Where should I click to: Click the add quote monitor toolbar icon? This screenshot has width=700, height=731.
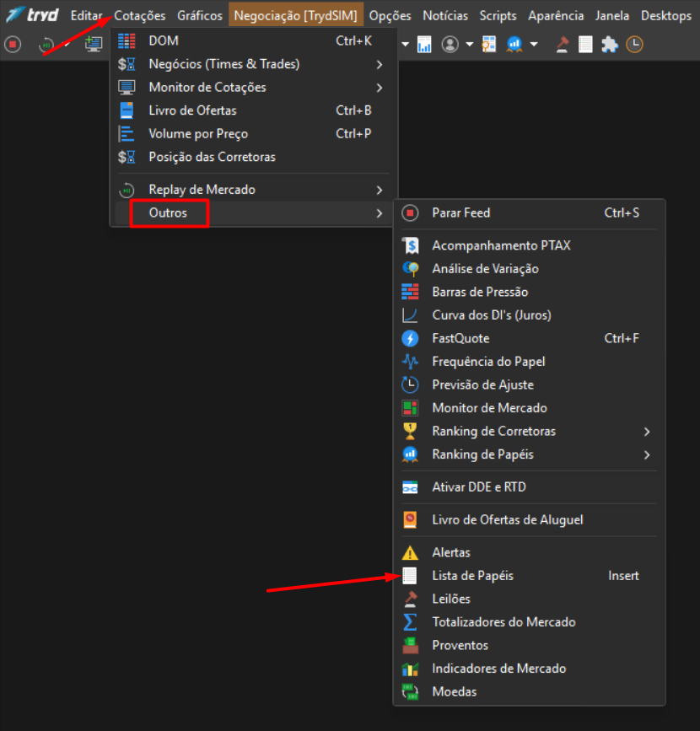point(94,45)
